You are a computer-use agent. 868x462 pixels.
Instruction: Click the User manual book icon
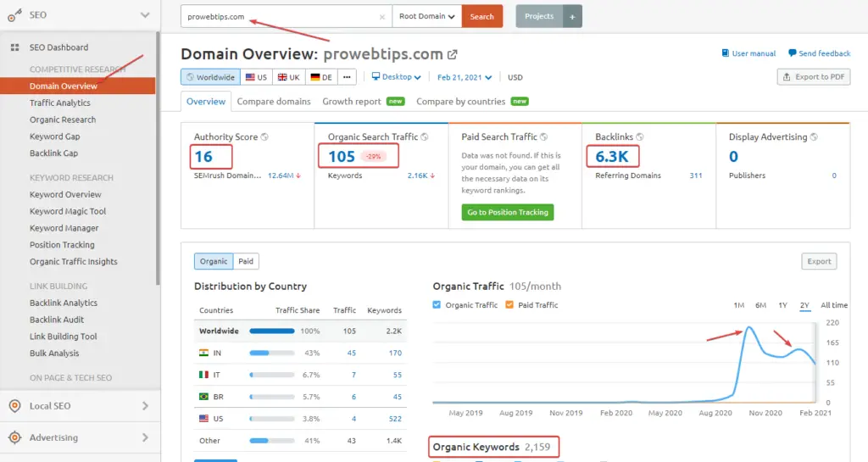point(726,53)
